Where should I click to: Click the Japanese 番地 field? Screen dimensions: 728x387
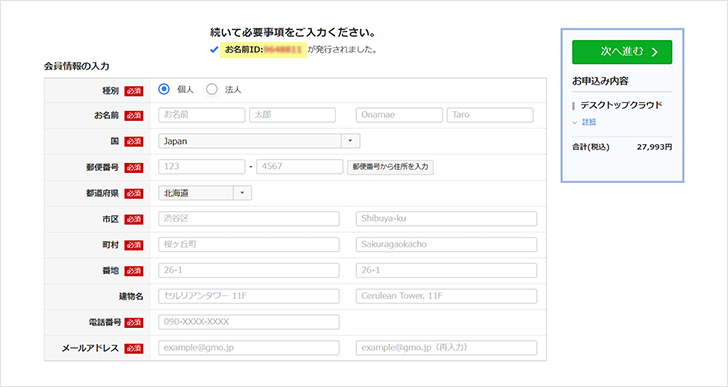[249, 271]
